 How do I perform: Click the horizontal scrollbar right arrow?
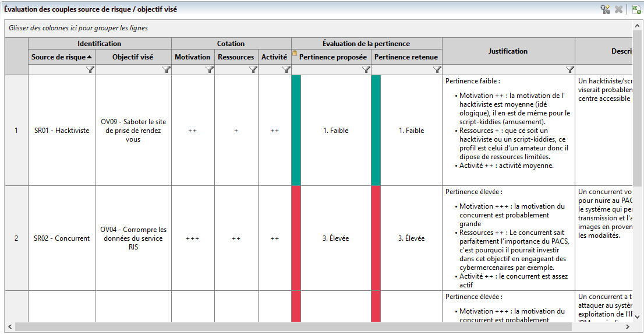pyautogui.click(x=627, y=326)
